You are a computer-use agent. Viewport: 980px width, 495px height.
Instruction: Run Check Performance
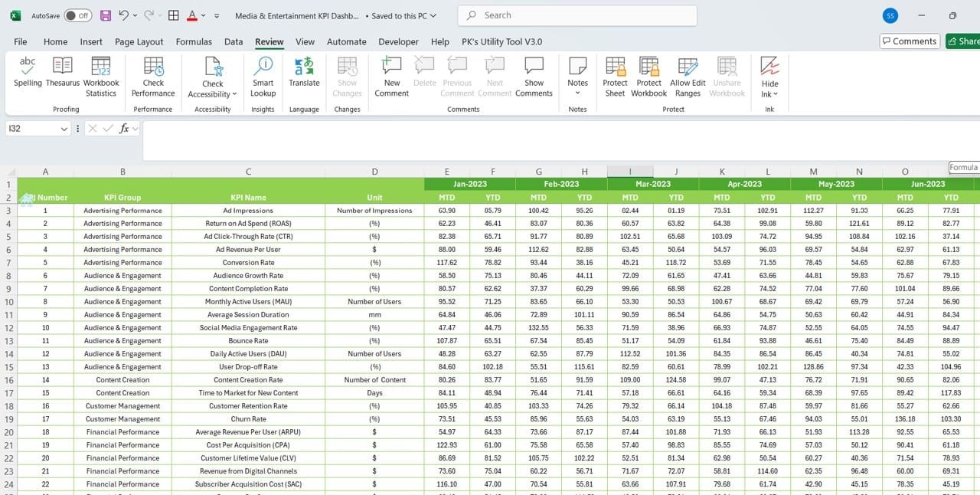click(153, 77)
